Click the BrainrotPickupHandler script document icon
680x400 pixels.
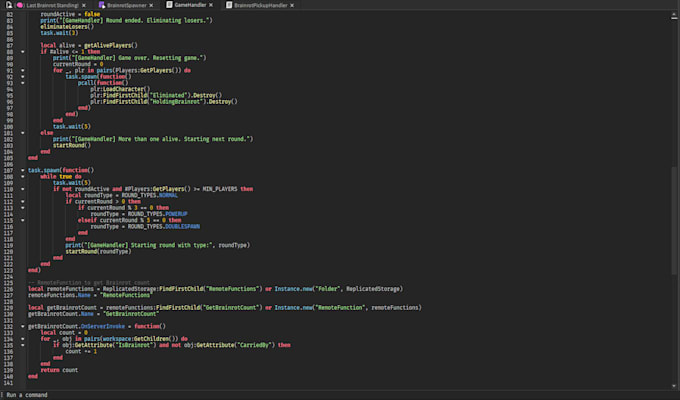[x=229, y=5]
